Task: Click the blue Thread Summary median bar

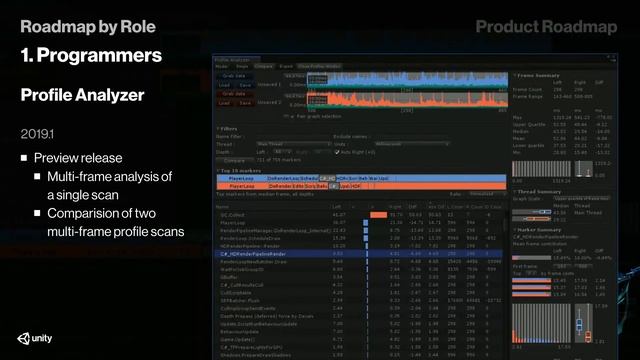Action: point(532,212)
